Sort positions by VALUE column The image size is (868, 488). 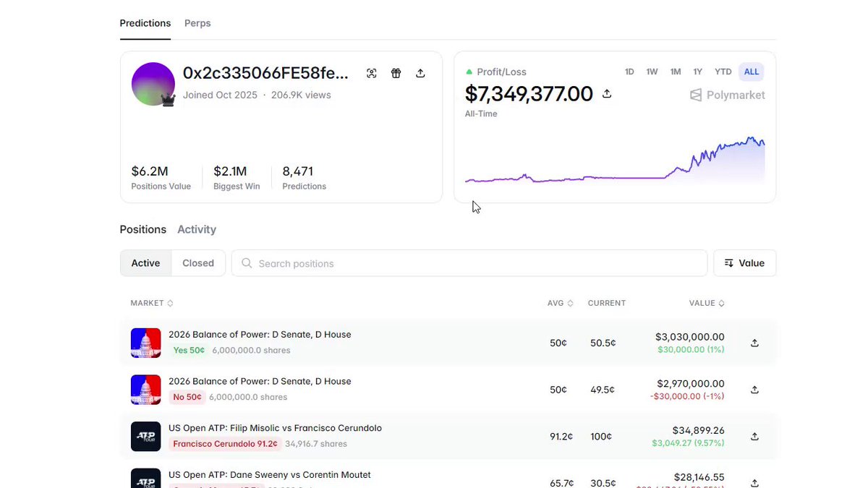707,303
